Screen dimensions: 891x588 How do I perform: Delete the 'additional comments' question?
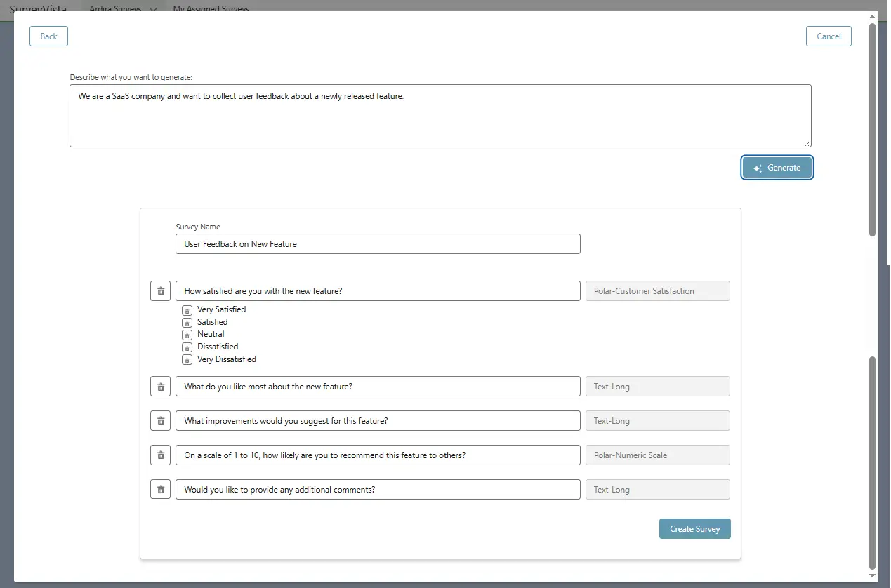tap(160, 490)
